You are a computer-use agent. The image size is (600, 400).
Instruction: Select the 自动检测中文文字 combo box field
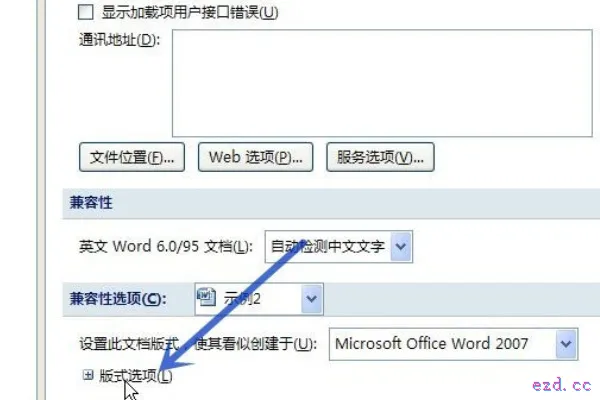(x=328, y=246)
